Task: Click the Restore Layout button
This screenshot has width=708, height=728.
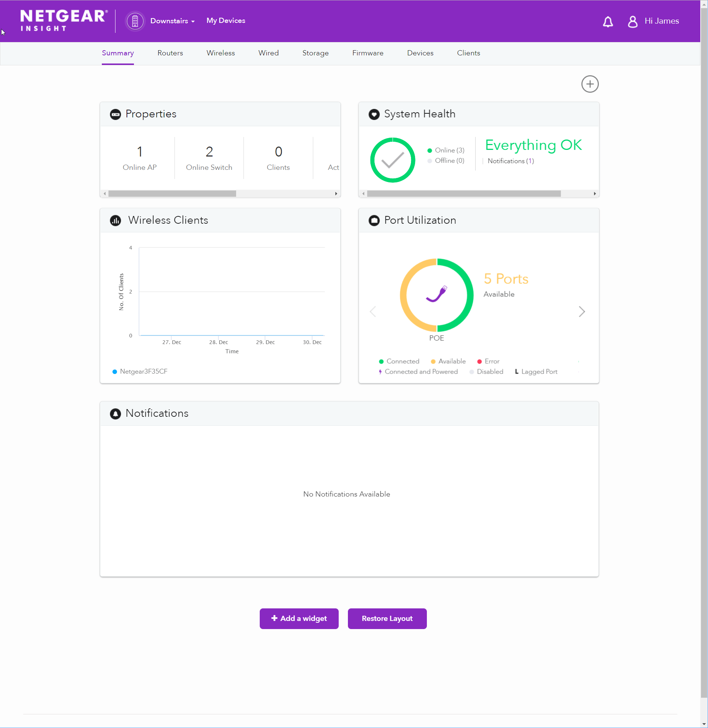Action: tap(387, 618)
